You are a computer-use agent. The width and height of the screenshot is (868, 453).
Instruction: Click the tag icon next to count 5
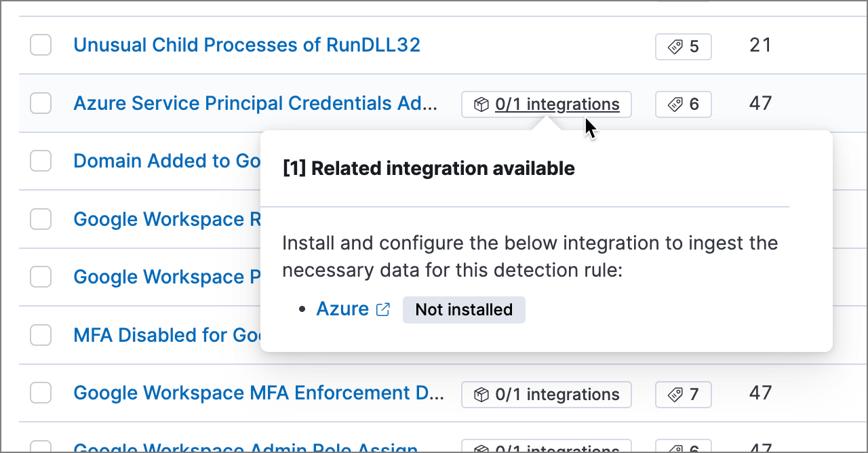(x=674, y=46)
